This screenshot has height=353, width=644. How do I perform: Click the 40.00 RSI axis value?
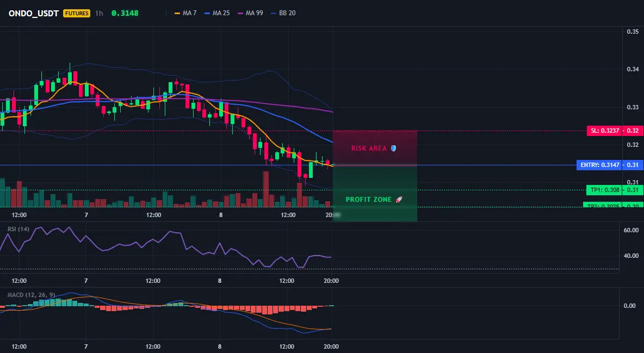click(631, 256)
